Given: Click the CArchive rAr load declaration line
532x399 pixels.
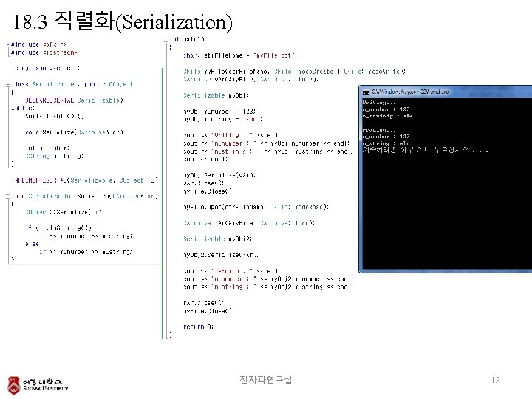Looking at the screenshot, I should click(x=249, y=223).
